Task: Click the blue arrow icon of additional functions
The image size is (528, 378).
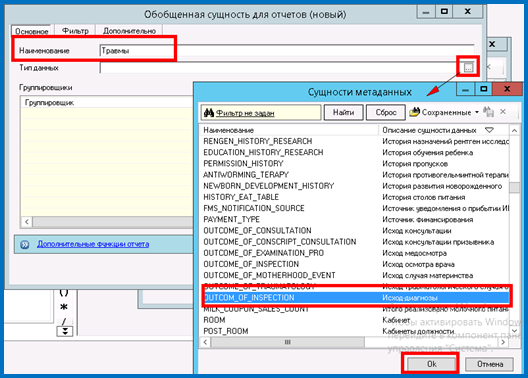Action: (x=25, y=244)
